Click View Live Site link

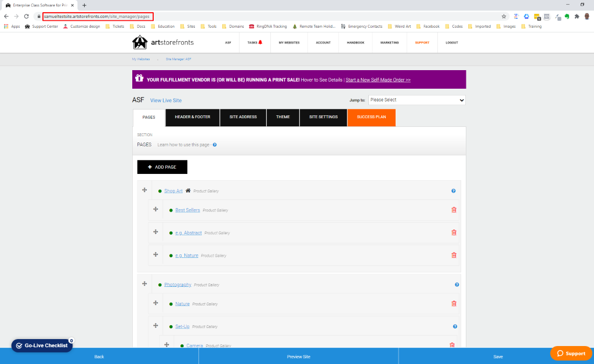pos(166,100)
